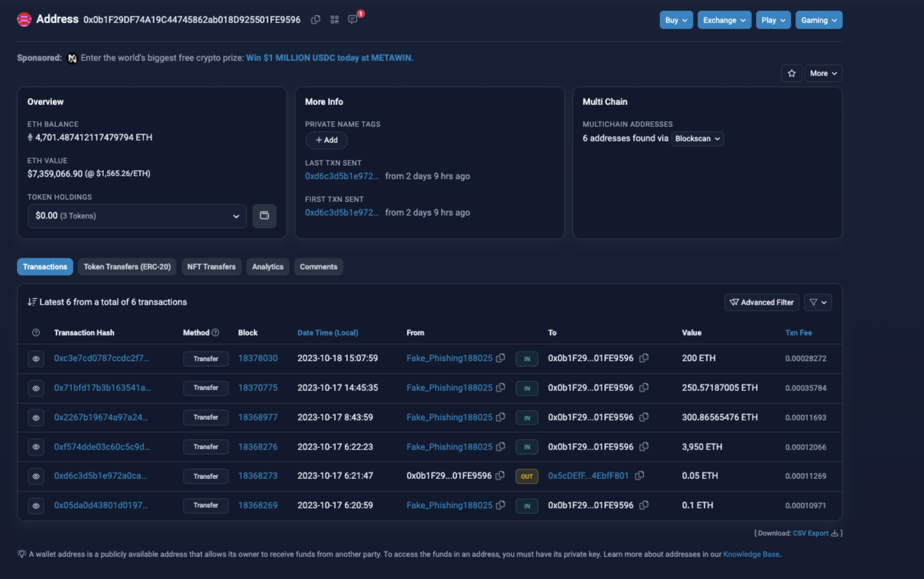Open the filter funnel dropdown

(x=818, y=302)
